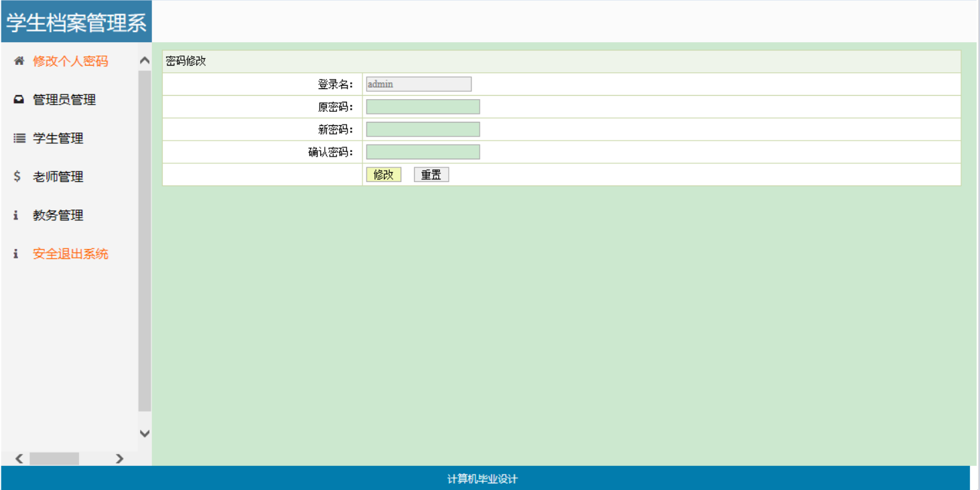
Task: Click the sidebar scroll up arrow
Action: (x=145, y=61)
